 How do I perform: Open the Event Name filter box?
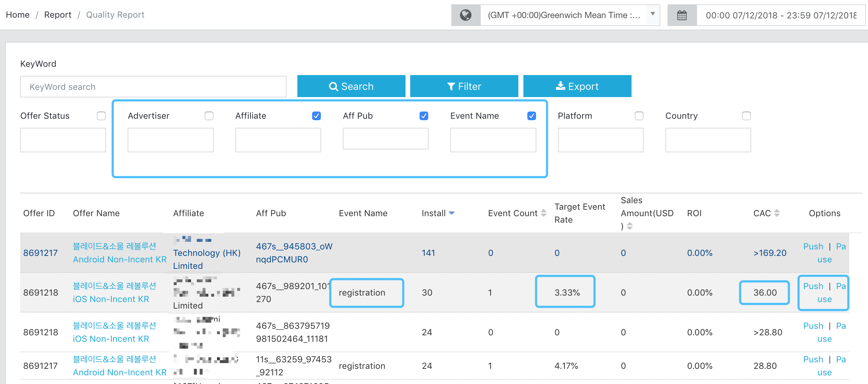coord(493,140)
